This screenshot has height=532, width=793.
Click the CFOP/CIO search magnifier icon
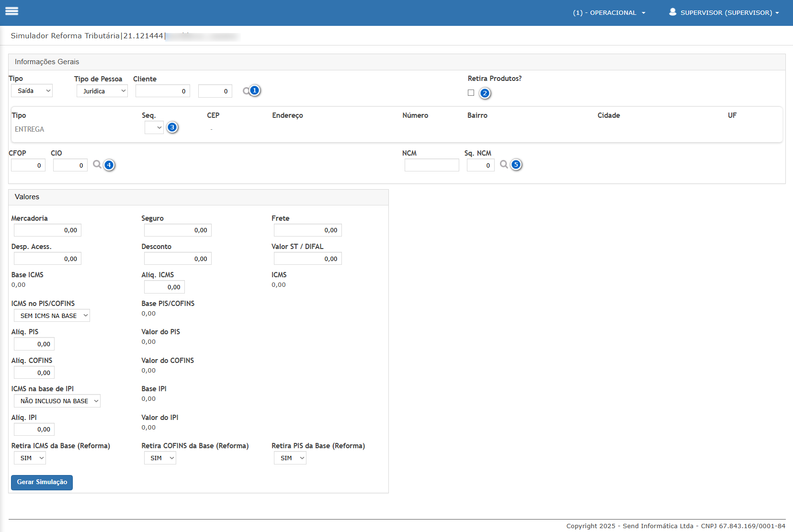coord(97,165)
